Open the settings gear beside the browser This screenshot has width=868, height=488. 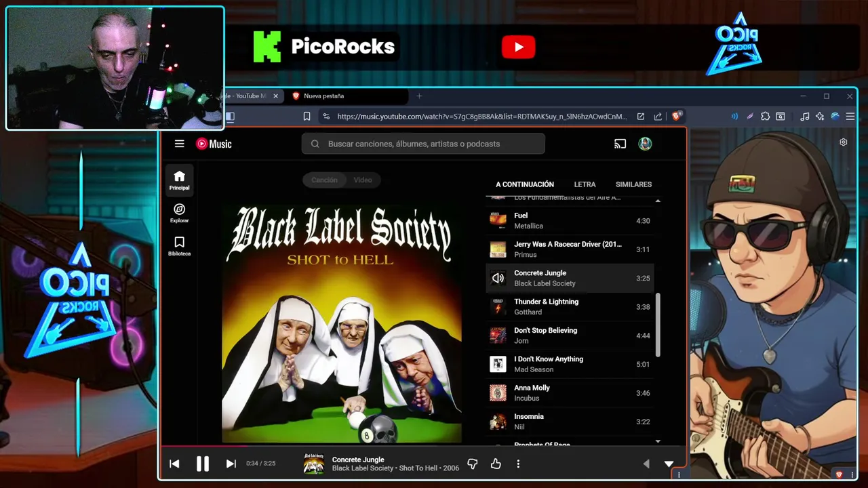(x=843, y=142)
